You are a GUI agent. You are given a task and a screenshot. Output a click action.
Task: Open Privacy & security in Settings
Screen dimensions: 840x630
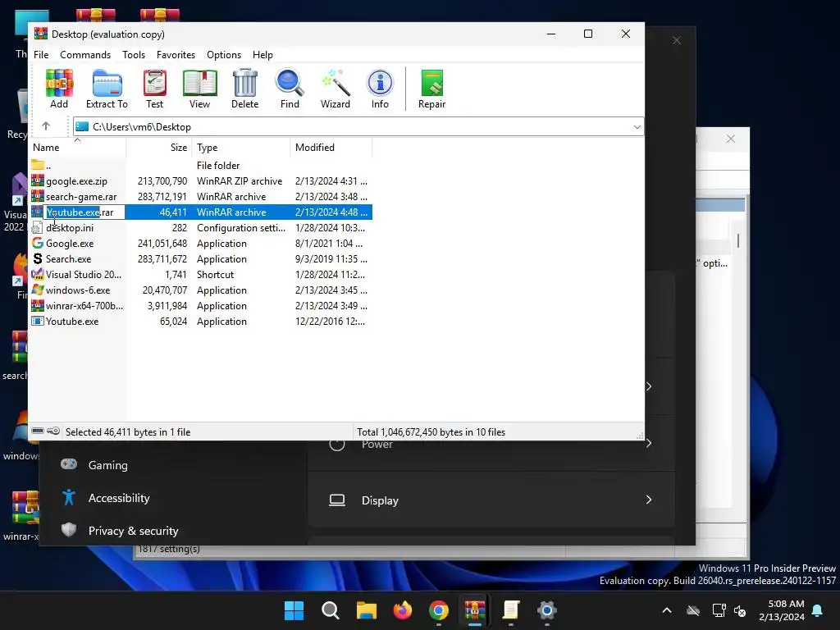133,531
